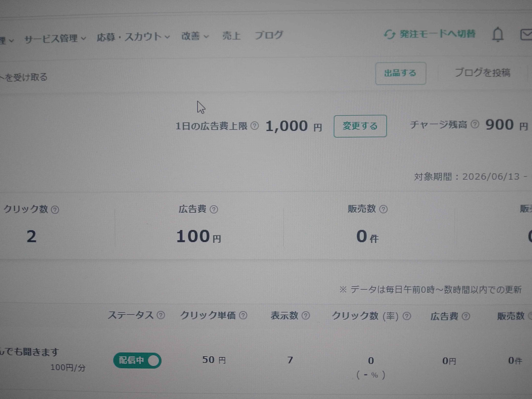The image size is (532, 399).
Task: Click help icon beside 1日の広告費上限
Action: pyautogui.click(x=255, y=126)
